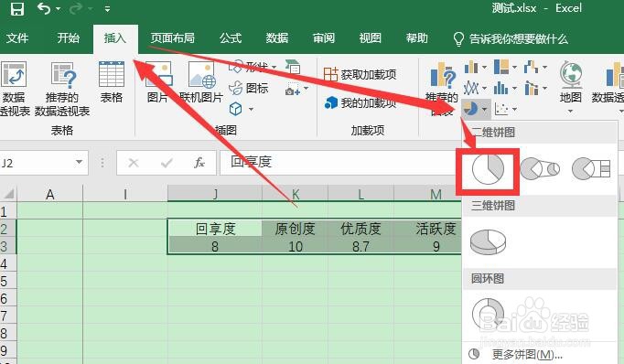Open 推荐的数据透视表
The image size is (624, 364).
click(62, 89)
